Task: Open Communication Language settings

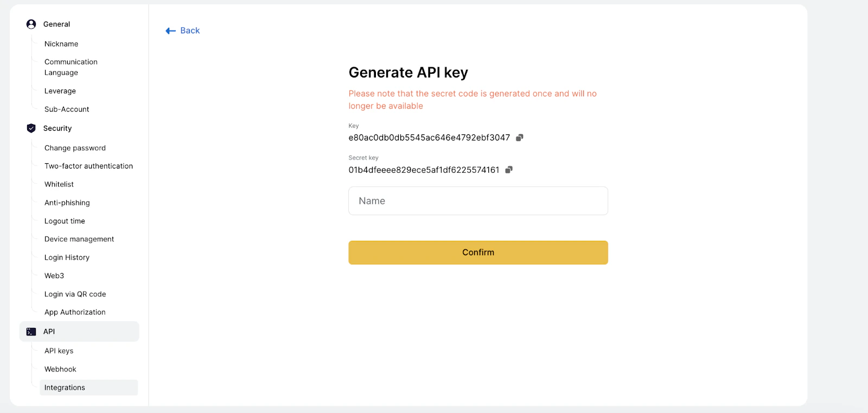Action: 71,67
